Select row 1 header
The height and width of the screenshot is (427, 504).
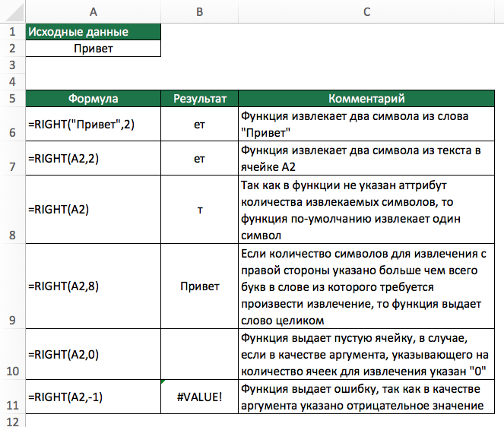[12, 31]
